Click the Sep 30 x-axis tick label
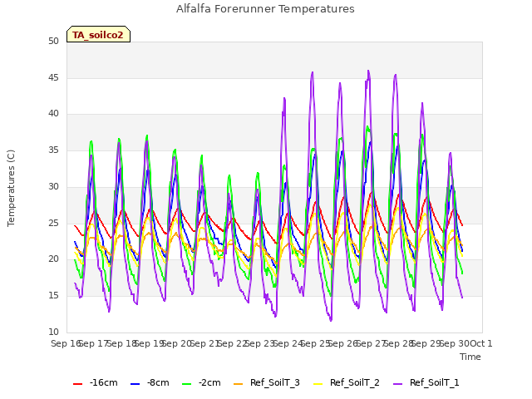This screenshot has width=532, height=399. [455, 343]
